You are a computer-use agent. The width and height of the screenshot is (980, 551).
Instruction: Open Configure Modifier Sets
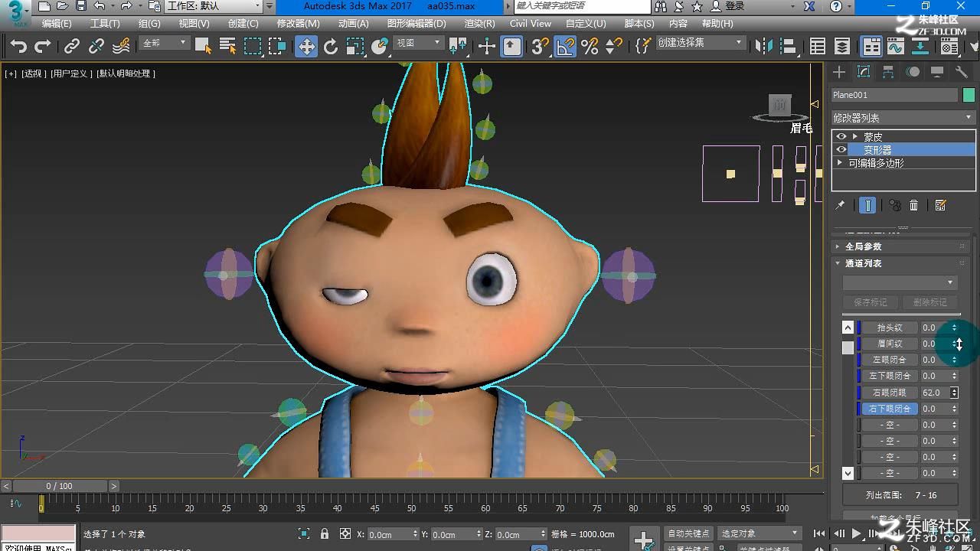pos(941,205)
